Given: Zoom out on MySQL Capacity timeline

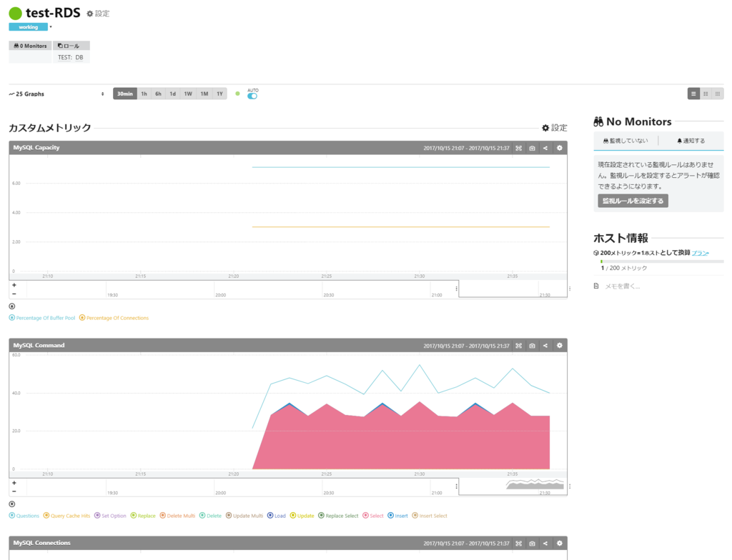Looking at the screenshot, I should 14,294.
